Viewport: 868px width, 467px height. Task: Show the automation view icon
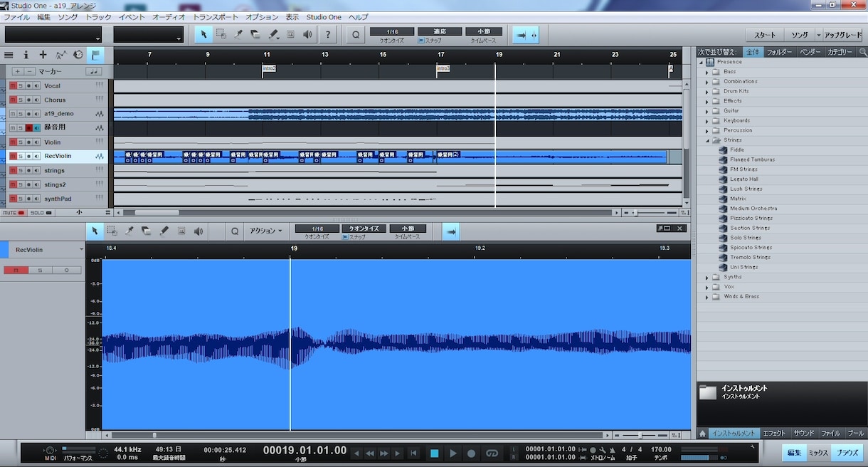click(60, 55)
